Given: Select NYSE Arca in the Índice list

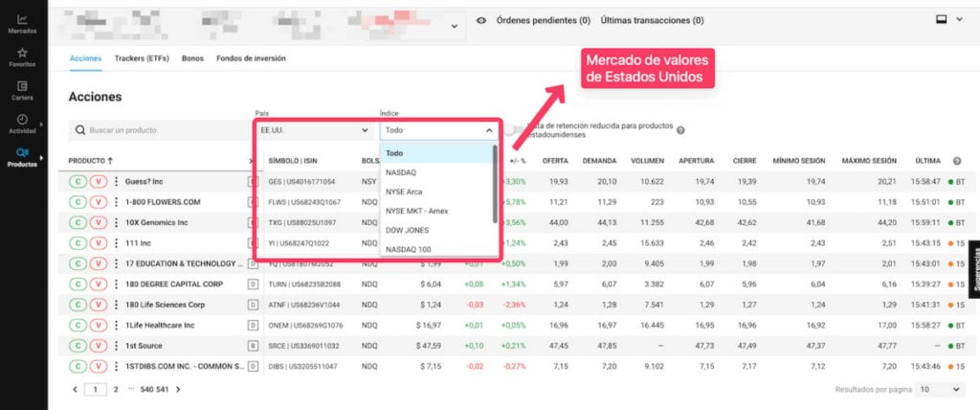Looking at the screenshot, I should pyautogui.click(x=436, y=192).
